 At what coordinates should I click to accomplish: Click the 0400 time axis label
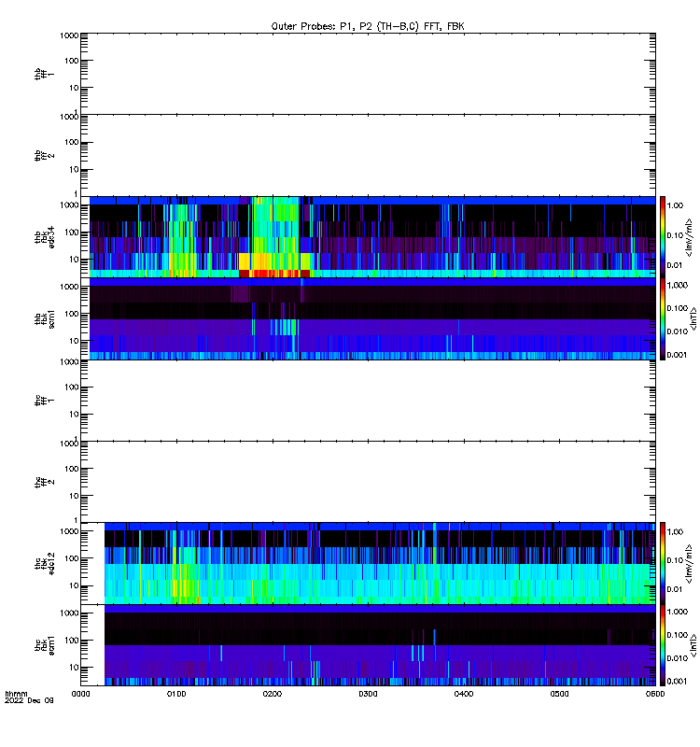(x=464, y=694)
